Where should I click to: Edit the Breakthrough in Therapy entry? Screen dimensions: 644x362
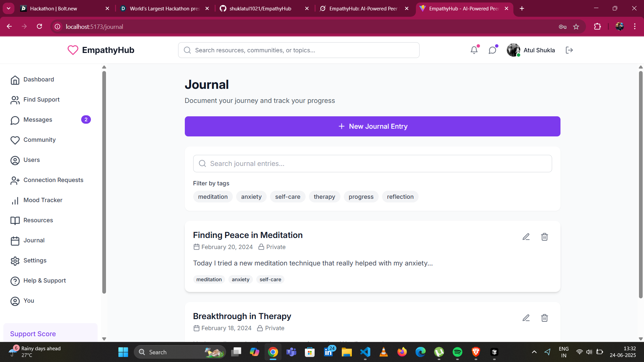(526, 318)
